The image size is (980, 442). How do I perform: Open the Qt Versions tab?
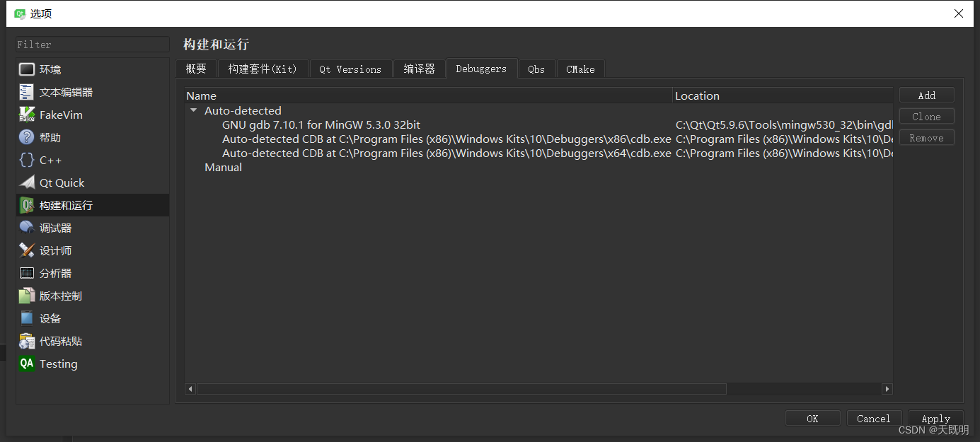point(350,69)
